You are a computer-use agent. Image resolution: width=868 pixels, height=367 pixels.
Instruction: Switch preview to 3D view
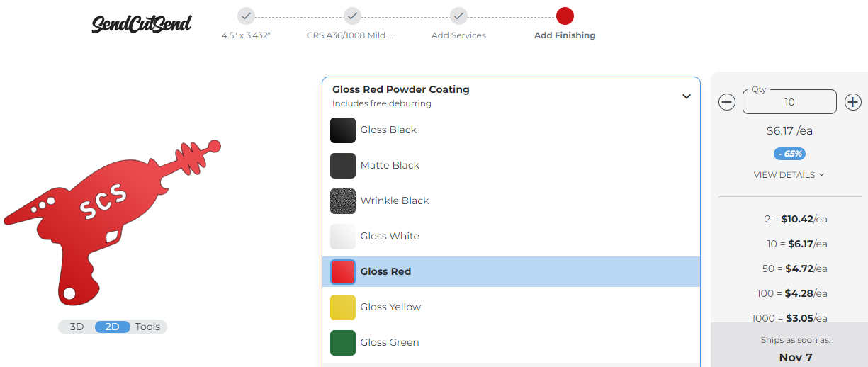[77, 327]
